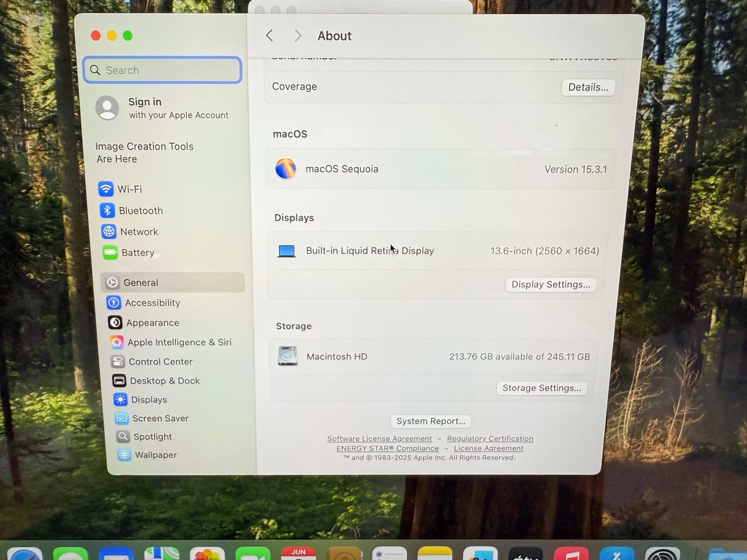Click the macOS Sequoia logo icon

coord(285,169)
